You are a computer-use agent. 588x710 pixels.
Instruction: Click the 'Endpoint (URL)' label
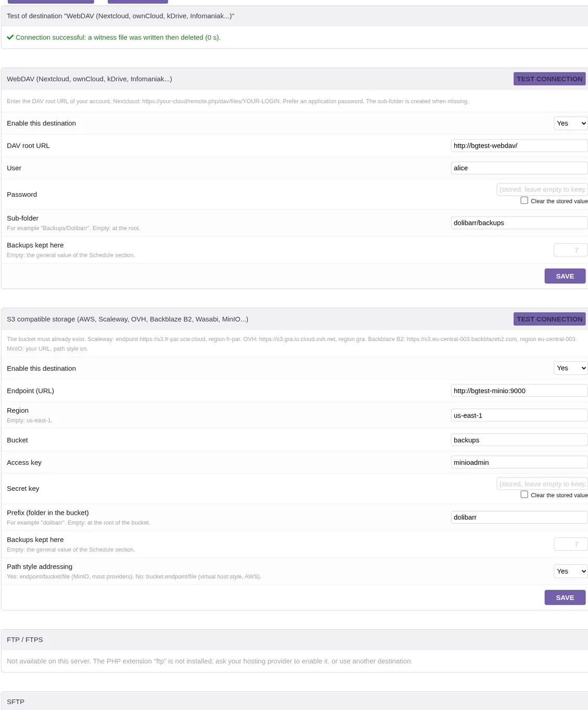point(30,391)
